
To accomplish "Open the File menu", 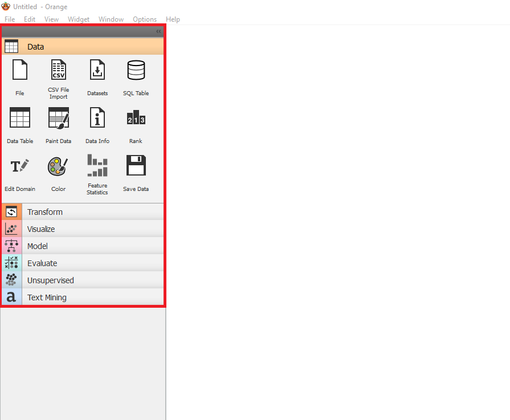I will (10, 19).
